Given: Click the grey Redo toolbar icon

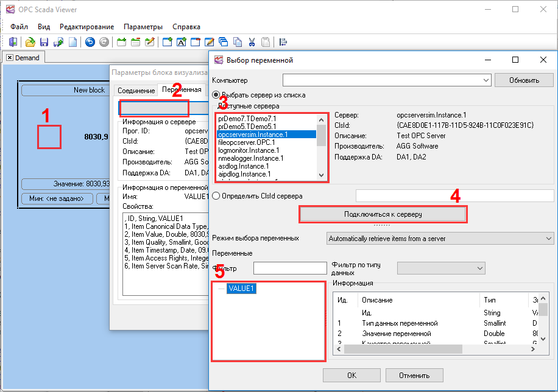Looking at the screenshot, I should [x=104, y=42].
